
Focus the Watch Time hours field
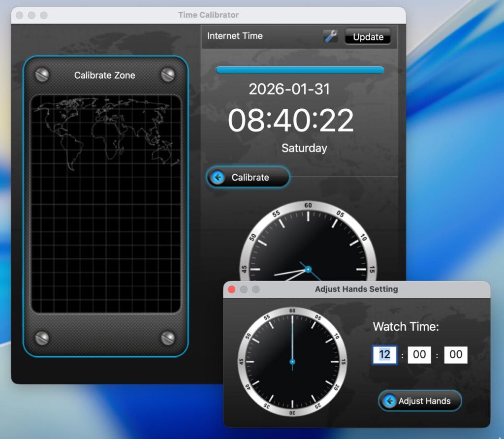click(x=384, y=355)
